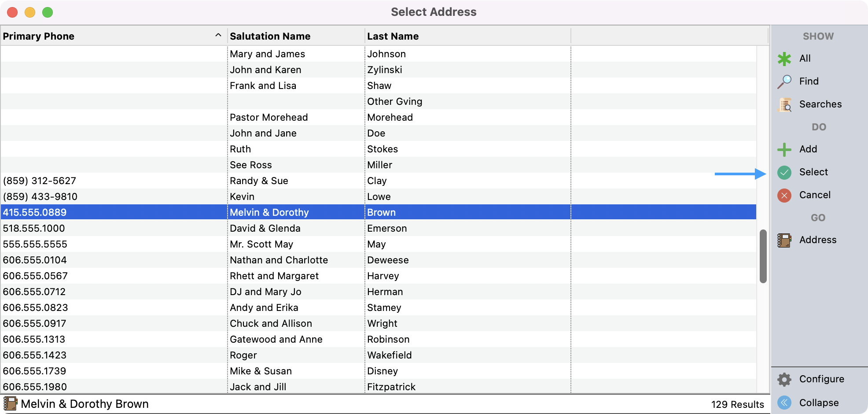Go to Address via the address book icon
The width and height of the screenshot is (868, 414).
pos(784,240)
